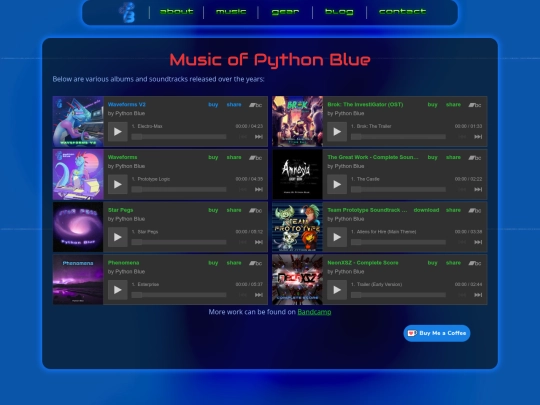The image size is (540, 405).
Task: Open Bandcamp logo on Star Pegs player
Action: (x=256, y=210)
